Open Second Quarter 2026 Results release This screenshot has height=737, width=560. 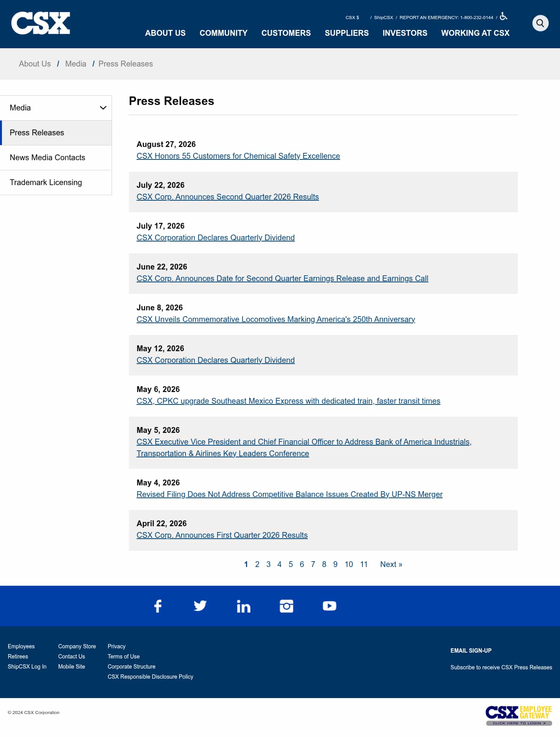(228, 197)
